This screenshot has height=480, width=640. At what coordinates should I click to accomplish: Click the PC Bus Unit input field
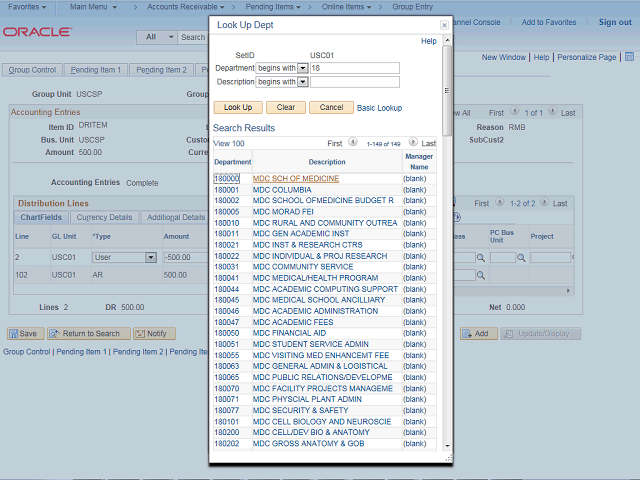503,258
